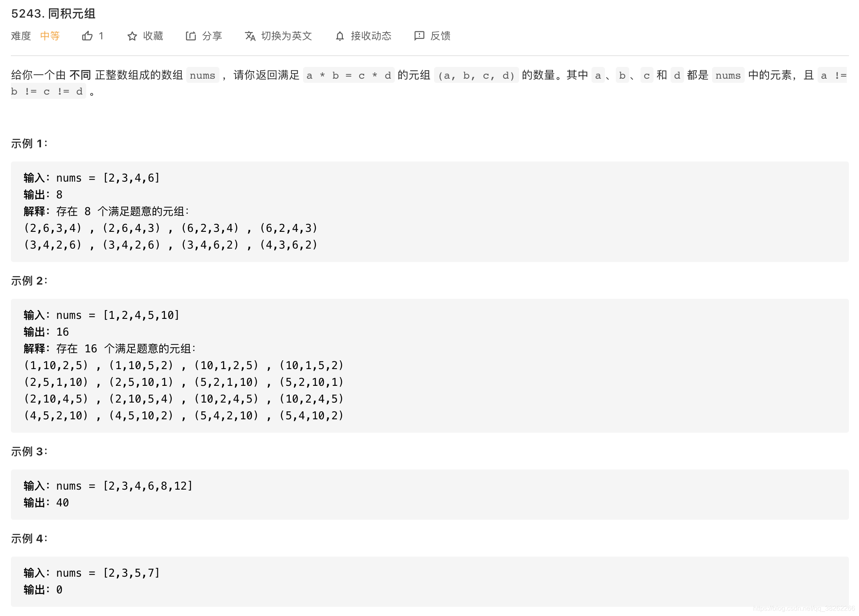Click the Example 3 input array line

[108, 486]
